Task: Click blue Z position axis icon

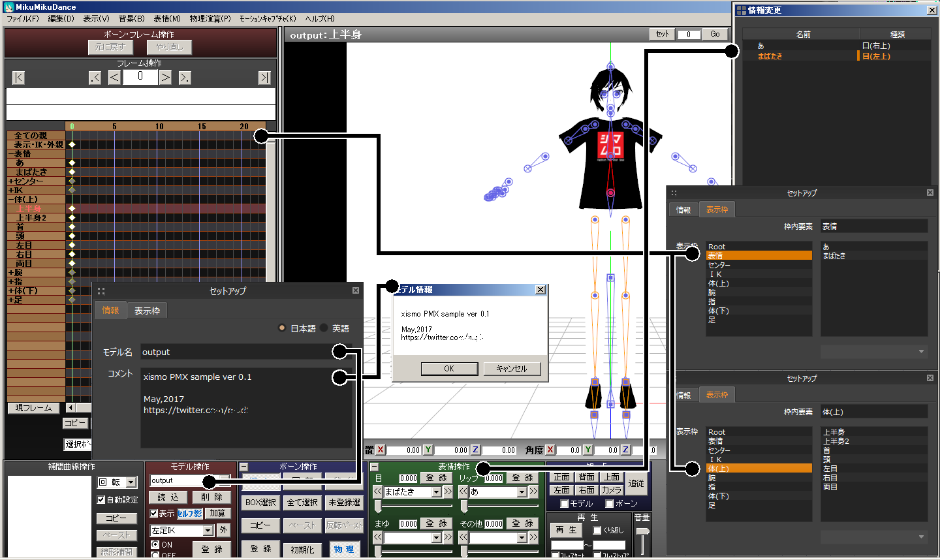Action: click(475, 450)
